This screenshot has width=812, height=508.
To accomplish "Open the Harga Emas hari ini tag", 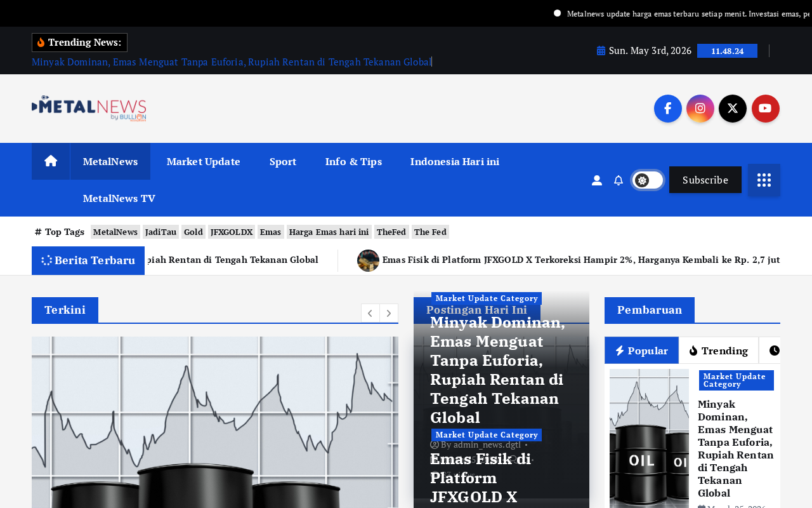I will 329,232.
